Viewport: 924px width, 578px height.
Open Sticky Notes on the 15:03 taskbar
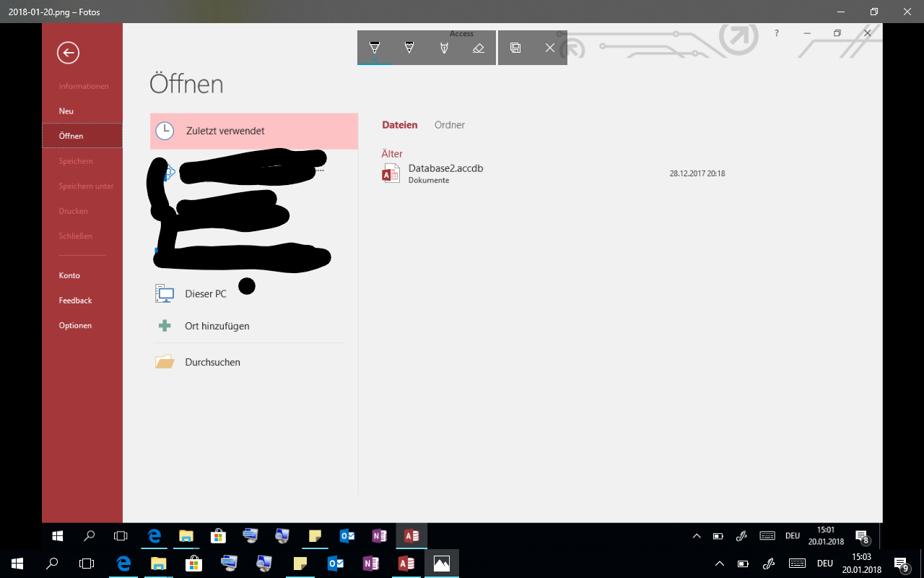point(300,564)
